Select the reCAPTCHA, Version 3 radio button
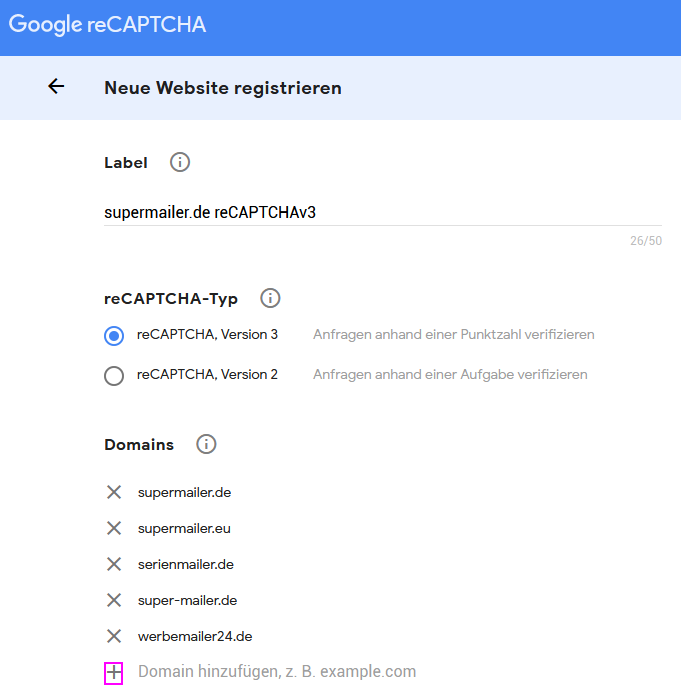 114,335
